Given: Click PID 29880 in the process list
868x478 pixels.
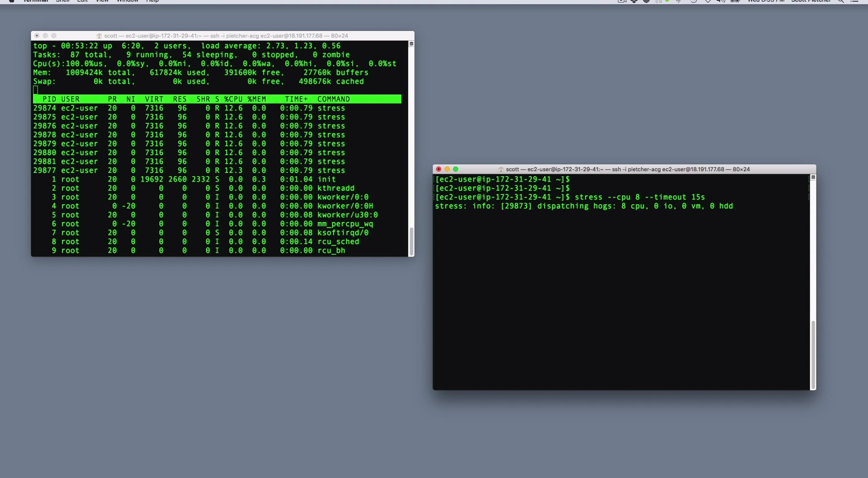Looking at the screenshot, I should (45, 153).
